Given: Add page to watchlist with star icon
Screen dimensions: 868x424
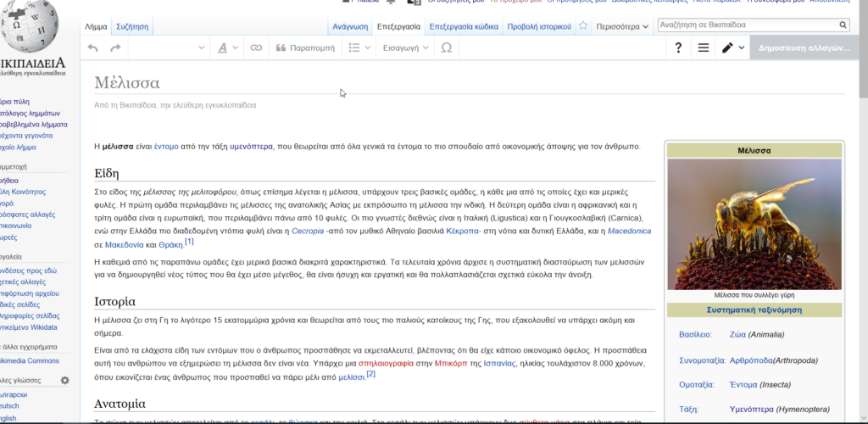Looking at the screenshot, I should pyautogui.click(x=583, y=26).
